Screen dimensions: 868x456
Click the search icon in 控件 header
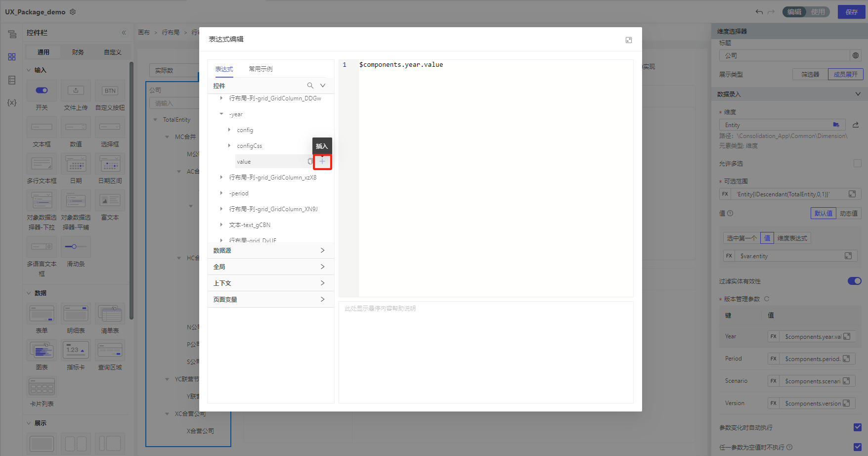(310, 86)
